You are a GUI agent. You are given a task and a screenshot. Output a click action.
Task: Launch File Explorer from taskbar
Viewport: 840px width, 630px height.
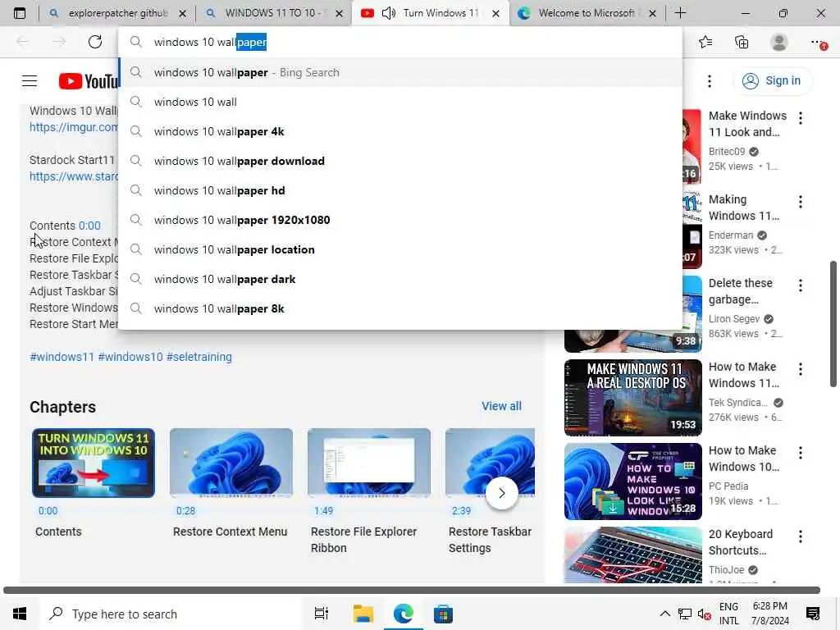[x=363, y=614]
